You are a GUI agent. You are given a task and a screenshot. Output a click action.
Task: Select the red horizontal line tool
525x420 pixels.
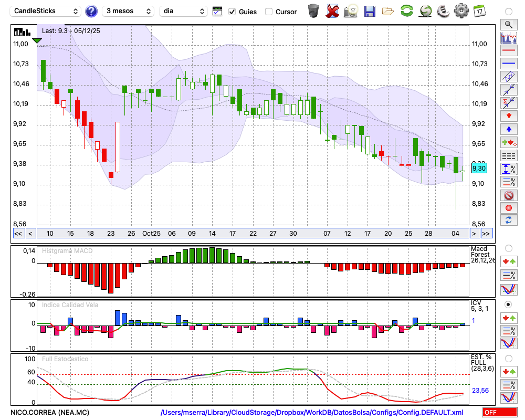(x=508, y=51)
